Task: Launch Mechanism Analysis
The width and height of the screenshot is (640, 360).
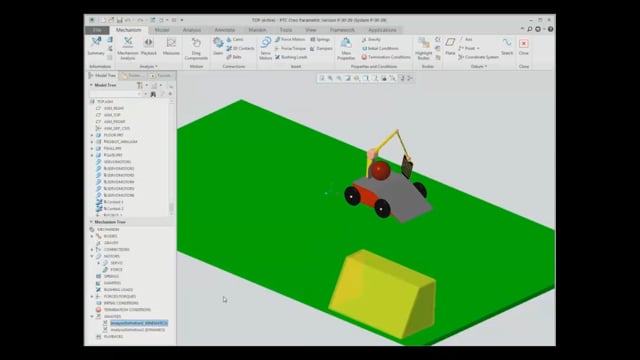Action: [x=128, y=48]
